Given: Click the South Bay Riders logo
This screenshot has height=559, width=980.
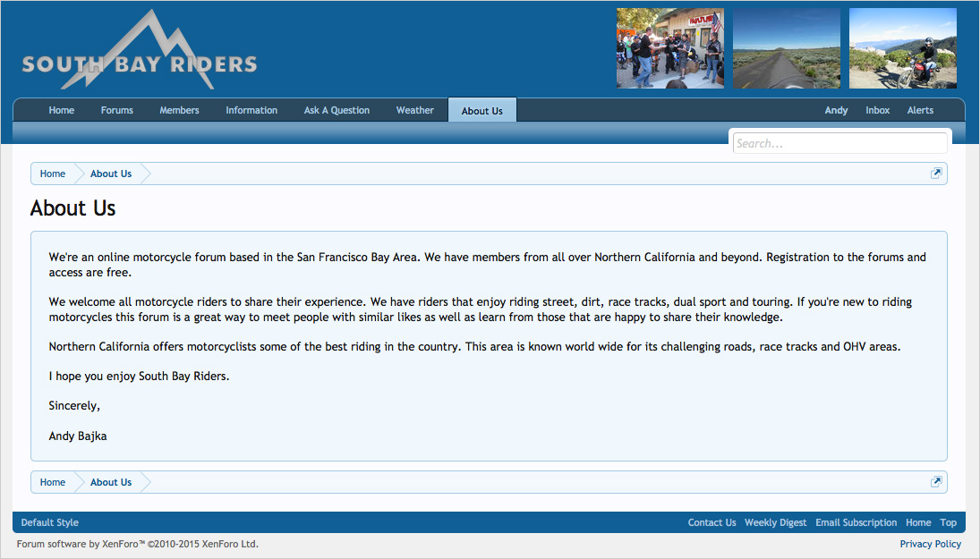Looking at the screenshot, I should click(x=140, y=49).
